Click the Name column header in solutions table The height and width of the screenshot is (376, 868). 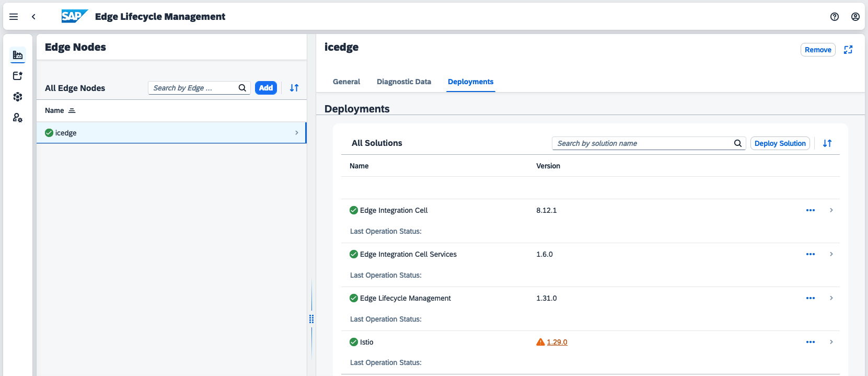[x=359, y=166]
